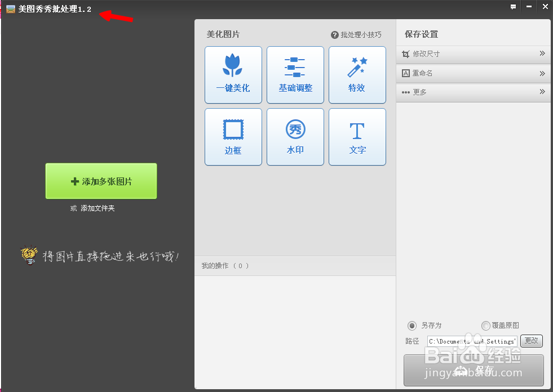Open the 特效 special effects tool
The width and height of the screenshot is (553, 392).
[x=357, y=75]
